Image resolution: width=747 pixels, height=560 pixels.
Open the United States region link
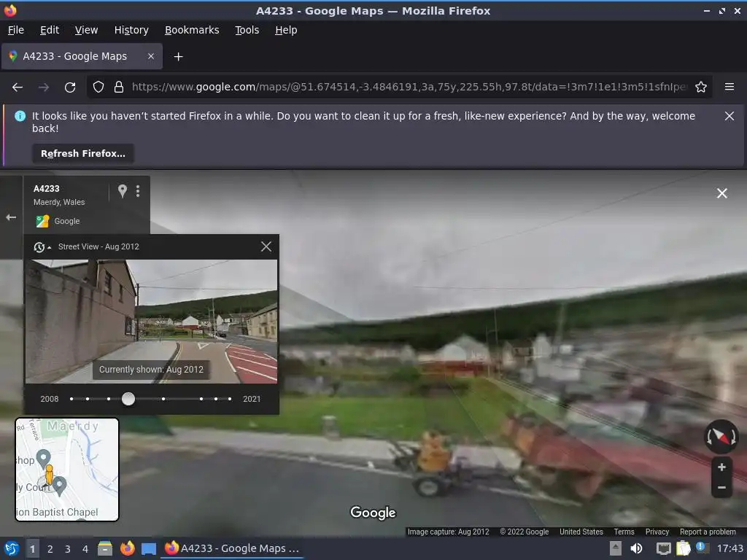581,532
